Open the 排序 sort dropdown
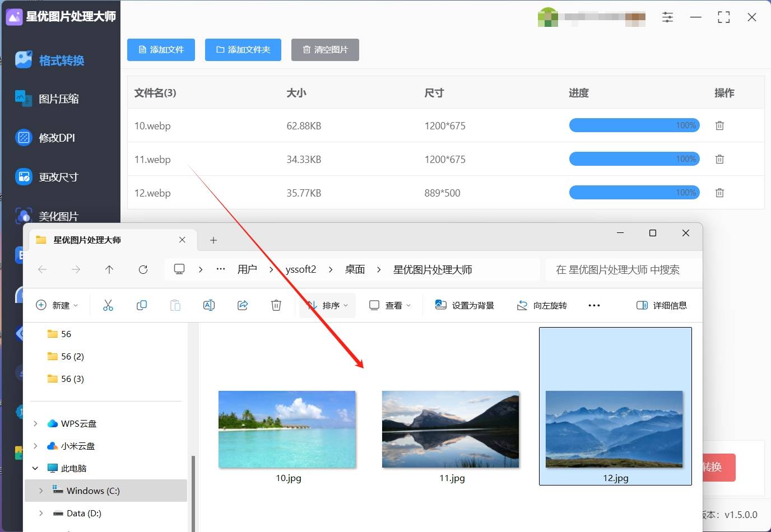 (328, 305)
